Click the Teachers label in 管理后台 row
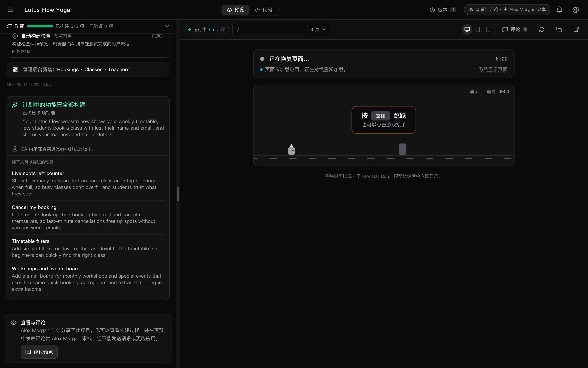This screenshot has height=368, width=588. pyautogui.click(x=119, y=70)
